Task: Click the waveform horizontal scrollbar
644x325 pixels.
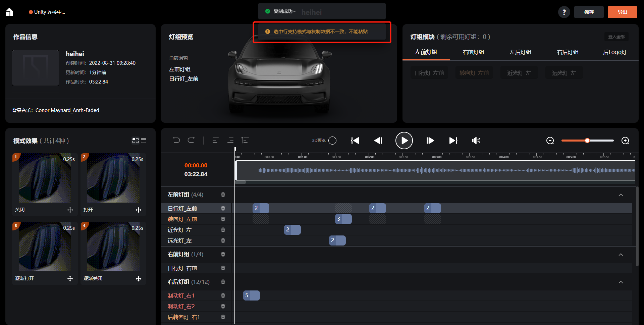Action: pyautogui.click(x=240, y=182)
